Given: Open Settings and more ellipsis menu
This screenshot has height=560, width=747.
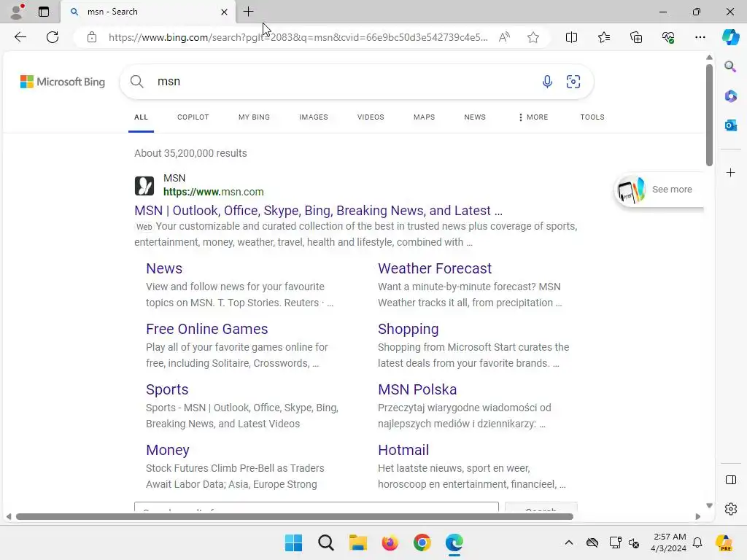Looking at the screenshot, I should (700, 37).
